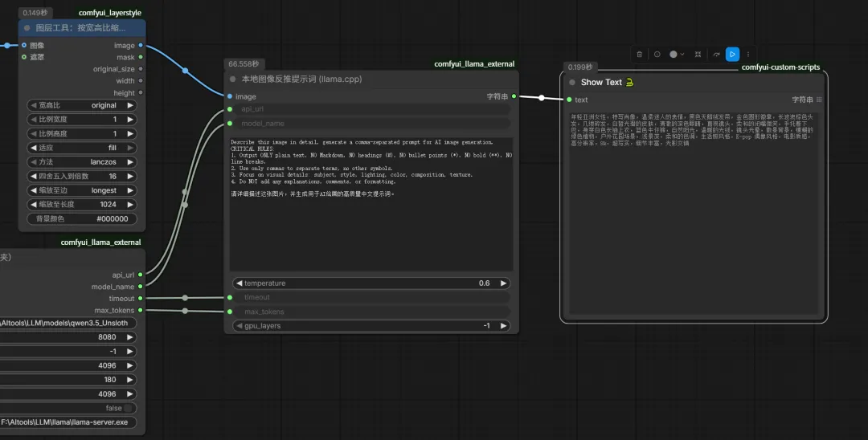Click the timeout output port on the lower-left node
This screenshot has height=440, width=868.
coord(141,299)
